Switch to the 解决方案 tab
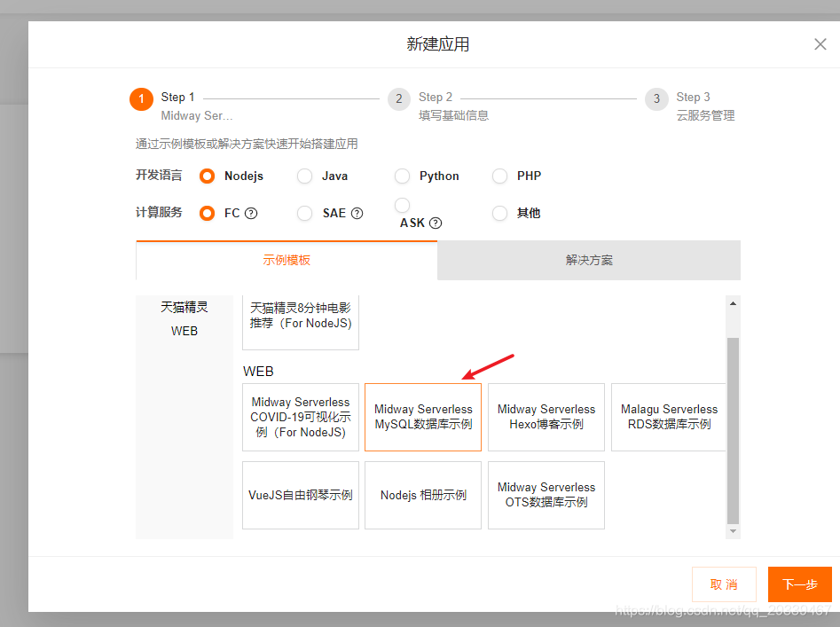This screenshot has width=840, height=627. [589, 260]
